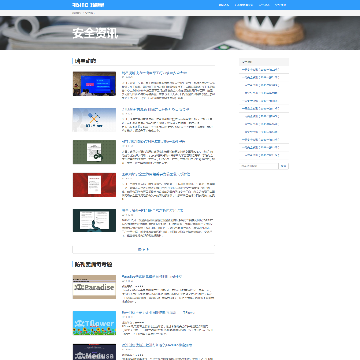The image size is (360, 360).
Task: Open the red background document thumbnail
Action: [94, 185]
